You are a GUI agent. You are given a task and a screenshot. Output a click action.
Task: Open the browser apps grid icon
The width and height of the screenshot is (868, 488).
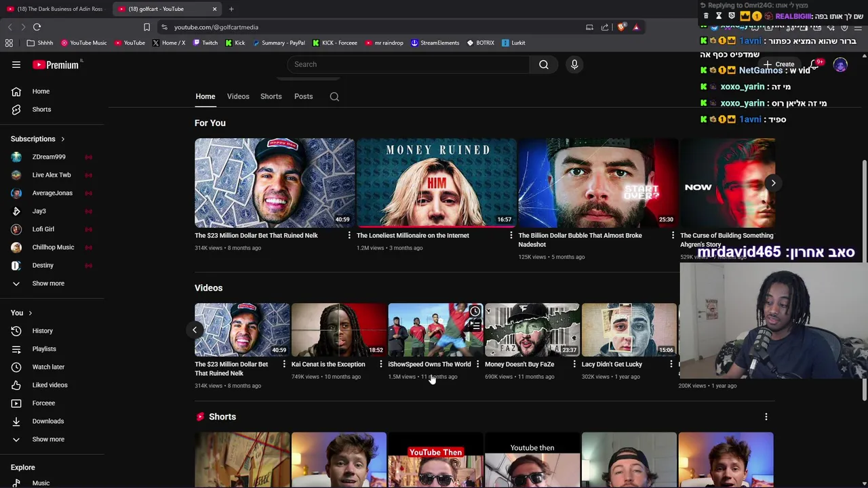click(9, 43)
